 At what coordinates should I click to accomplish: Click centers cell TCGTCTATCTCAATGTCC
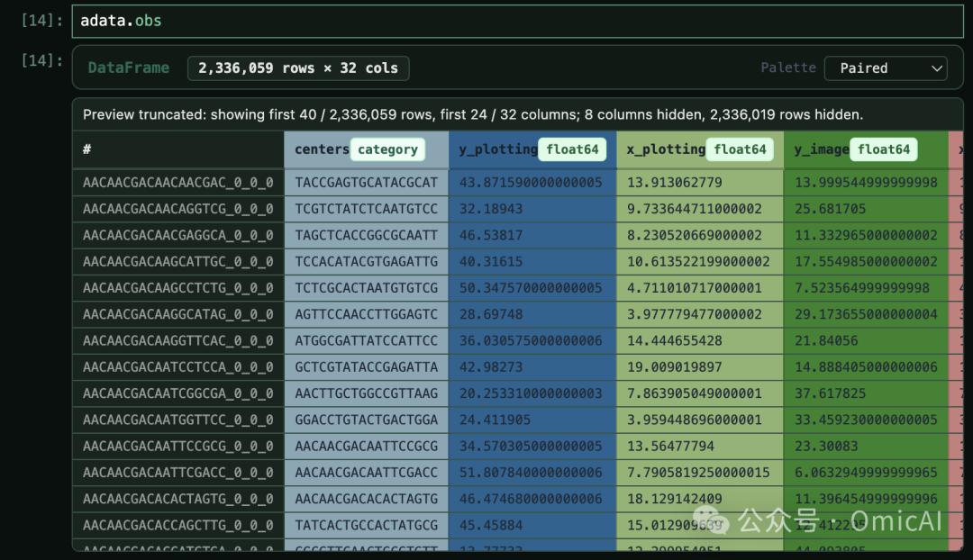tap(366, 209)
